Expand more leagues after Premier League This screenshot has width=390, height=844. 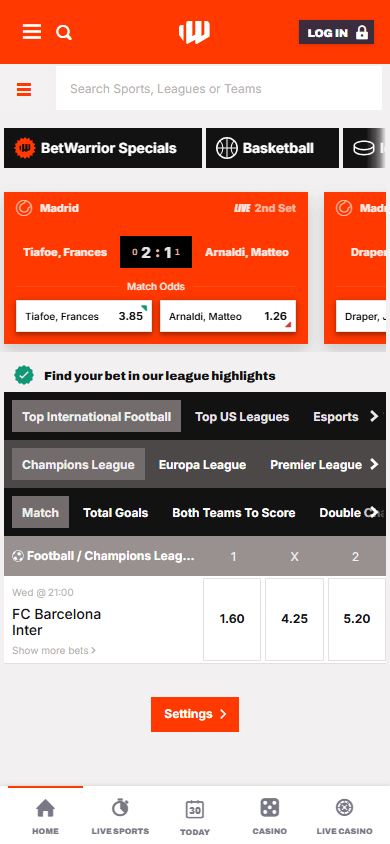click(374, 465)
